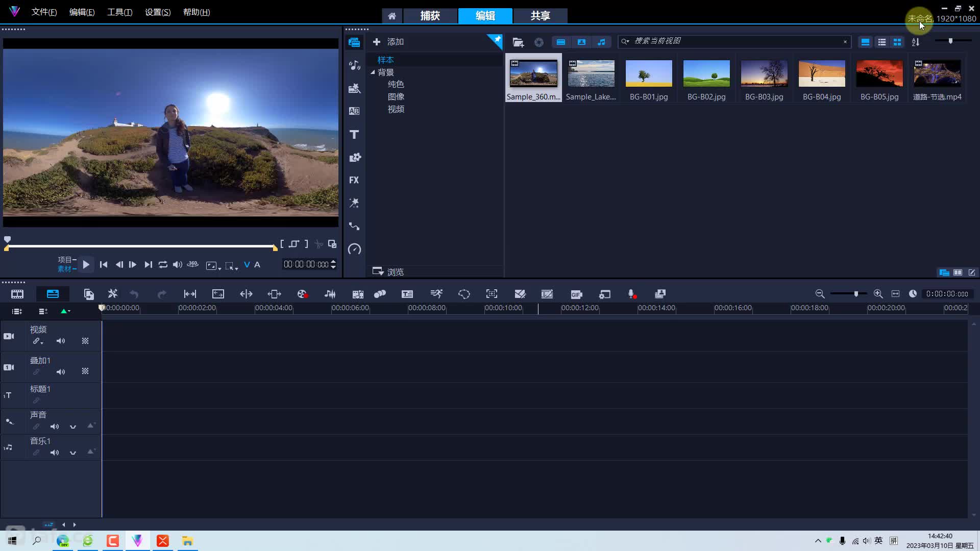
Task: Click the 添加 add folder button
Action: coord(388,42)
